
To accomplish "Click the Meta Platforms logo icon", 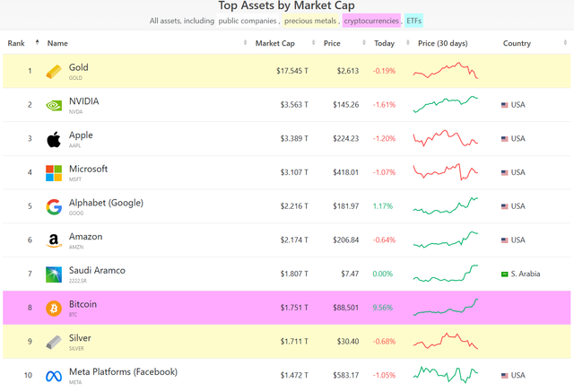I will coord(54,375).
